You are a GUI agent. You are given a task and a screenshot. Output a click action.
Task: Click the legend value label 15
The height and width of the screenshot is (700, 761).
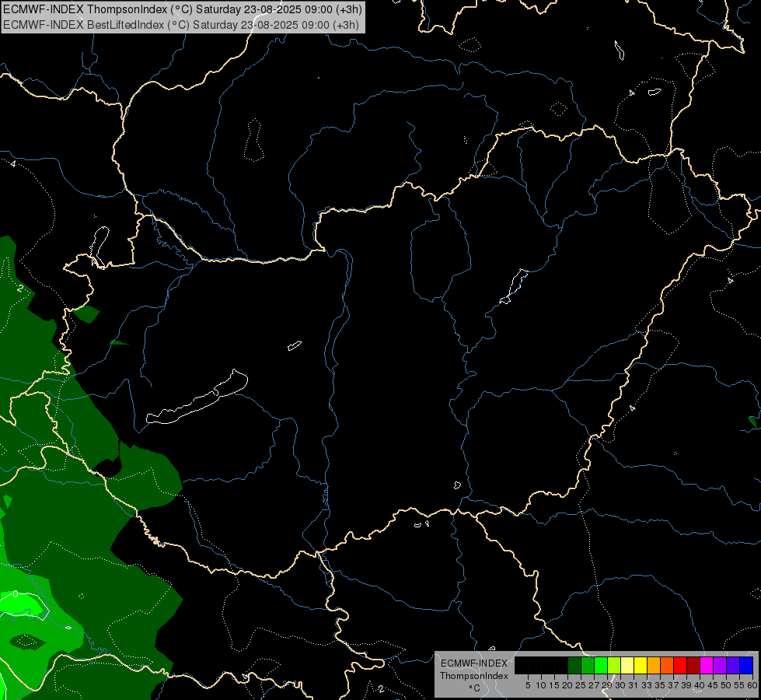(x=554, y=685)
